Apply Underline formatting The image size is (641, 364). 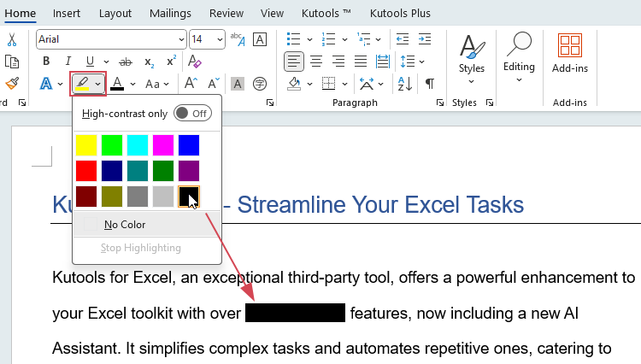tap(90, 62)
